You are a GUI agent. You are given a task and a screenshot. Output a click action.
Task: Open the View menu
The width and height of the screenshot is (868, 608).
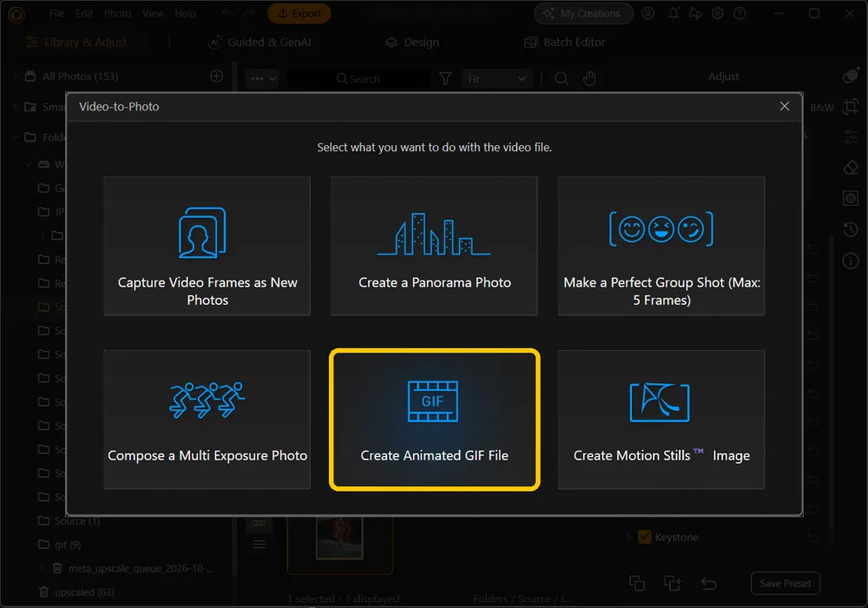pyautogui.click(x=153, y=13)
